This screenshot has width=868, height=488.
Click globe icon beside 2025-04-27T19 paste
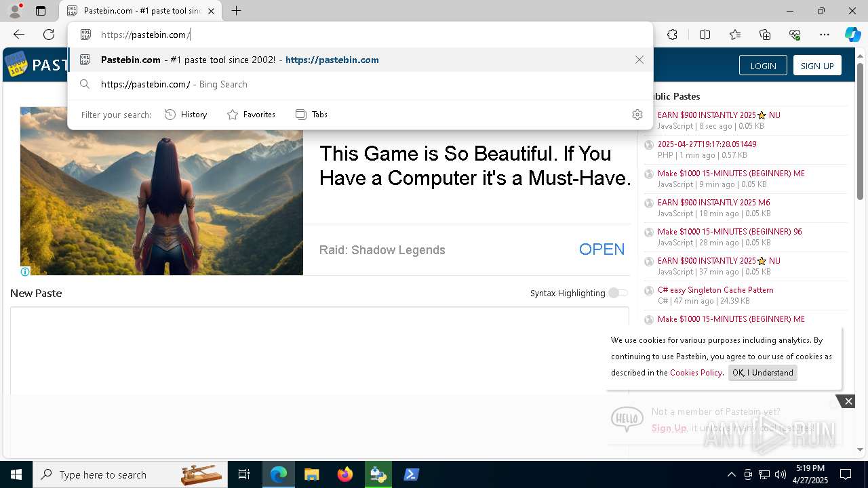(649, 144)
